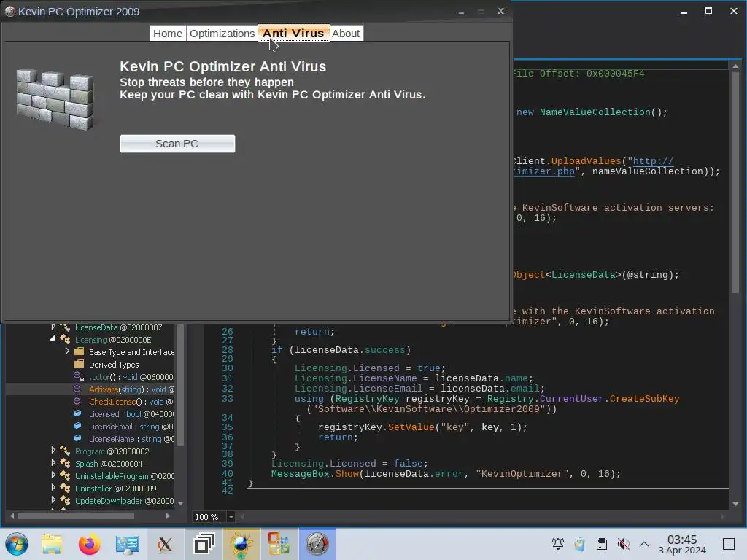Screen dimensions: 747x560
Task: Click the LicenseEmail field icon
Action: pyautogui.click(x=77, y=426)
